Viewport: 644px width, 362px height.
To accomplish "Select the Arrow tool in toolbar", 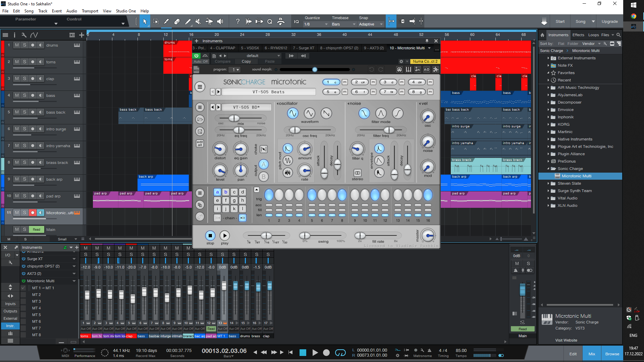I will [x=145, y=21].
